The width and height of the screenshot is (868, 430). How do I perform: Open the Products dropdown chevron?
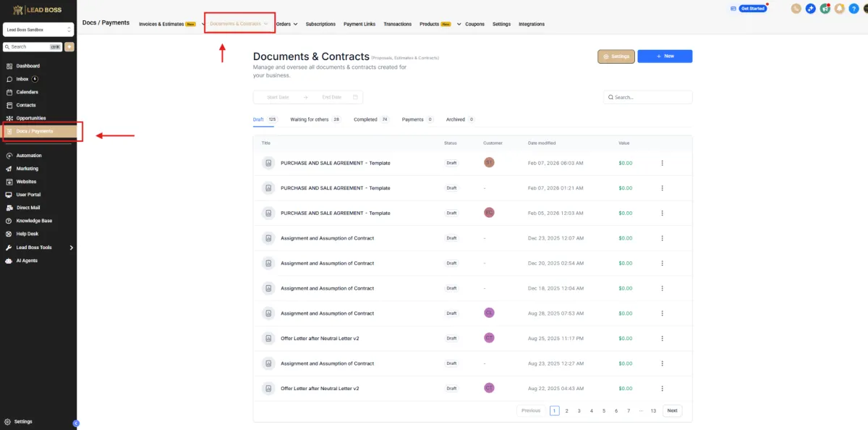459,24
